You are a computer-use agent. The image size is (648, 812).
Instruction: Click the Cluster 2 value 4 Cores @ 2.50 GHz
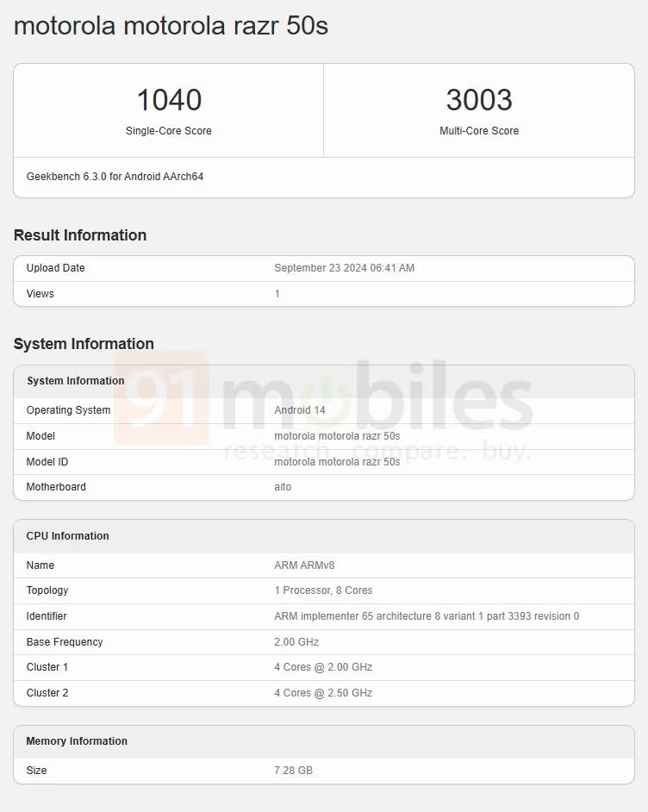pos(323,693)
